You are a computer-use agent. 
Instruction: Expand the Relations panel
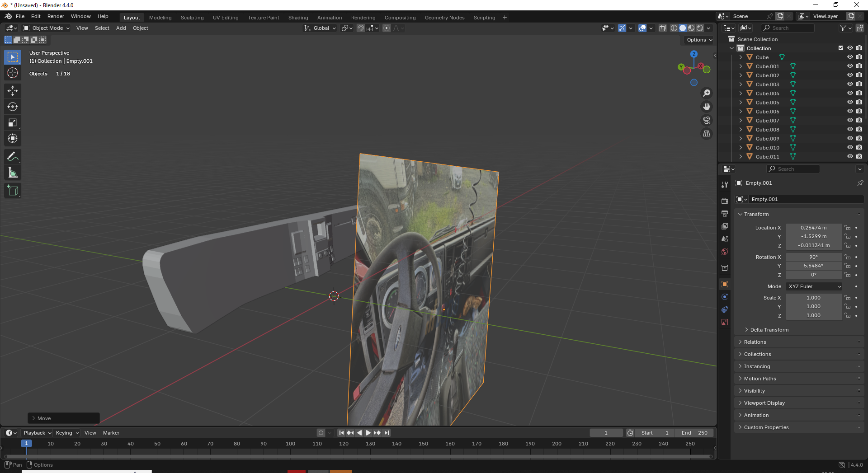point(755,342)
